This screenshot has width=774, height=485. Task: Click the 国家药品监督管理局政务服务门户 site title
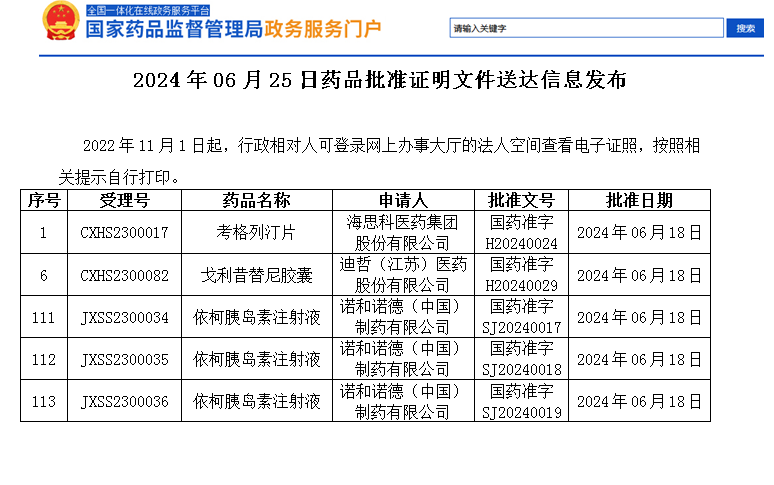pyautogui.click(x=233, y=29)
